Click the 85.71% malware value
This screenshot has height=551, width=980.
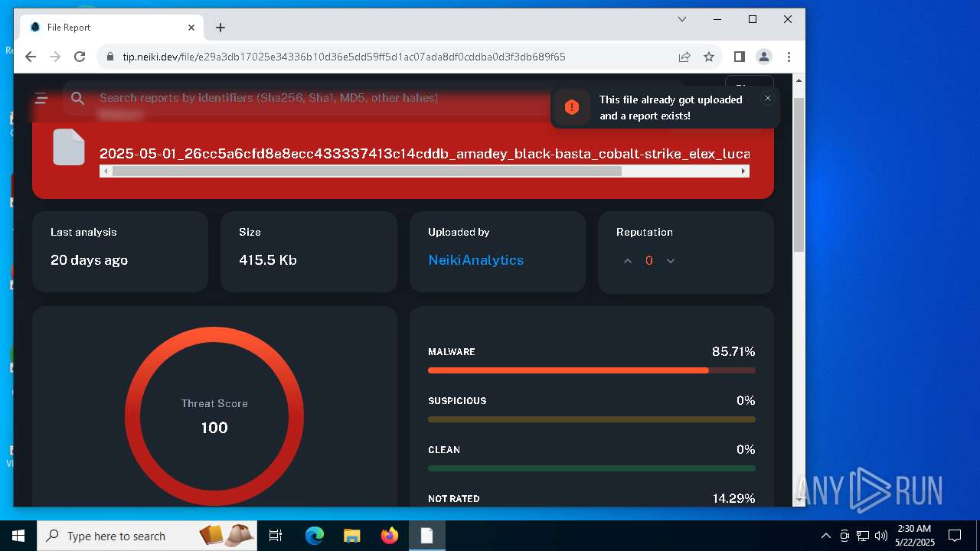733,351
